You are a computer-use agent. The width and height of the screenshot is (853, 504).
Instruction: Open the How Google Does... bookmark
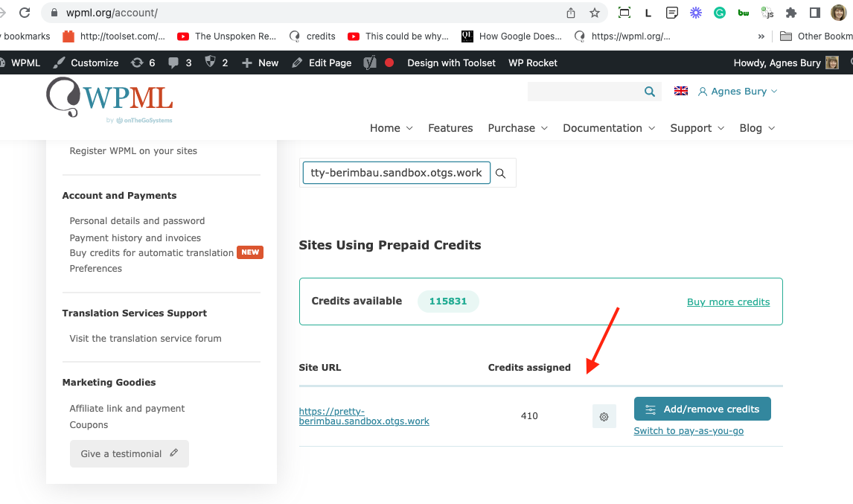(511, 36)
